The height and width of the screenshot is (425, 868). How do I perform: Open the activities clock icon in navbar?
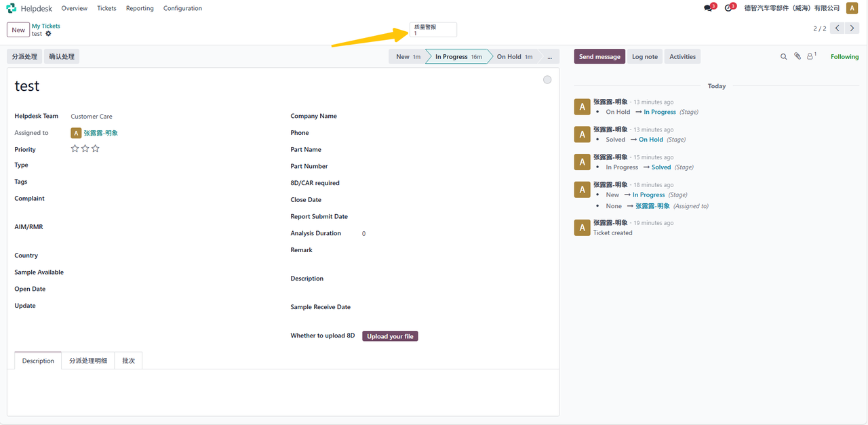(x=728, y=8)
